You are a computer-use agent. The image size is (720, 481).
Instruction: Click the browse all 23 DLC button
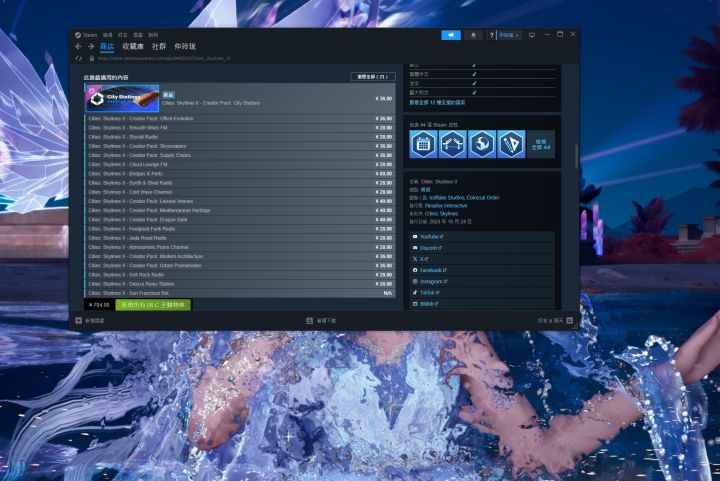(x=372, y=77)
